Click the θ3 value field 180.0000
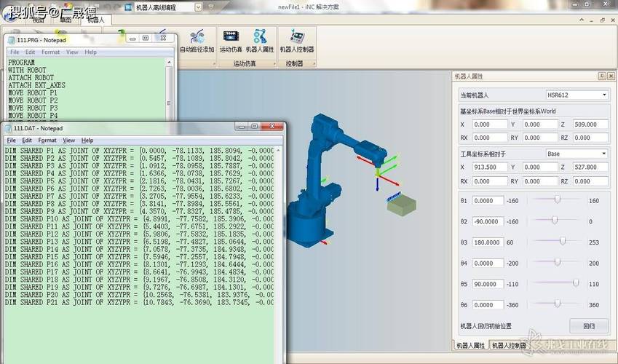The width and height of the screenshot is (618, 364). (488, 242)
